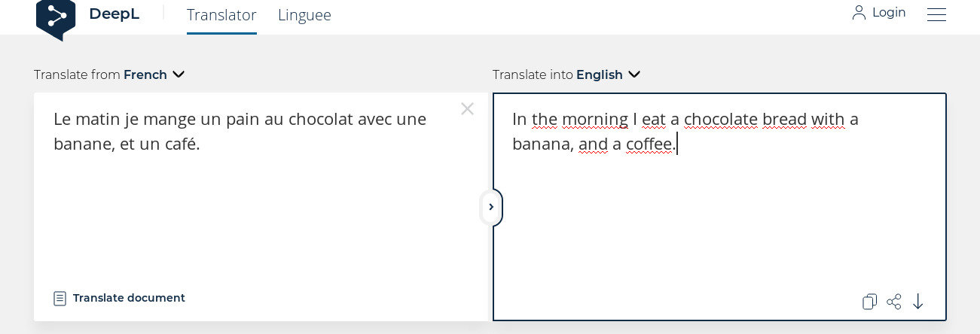Open the hamburger menu
The image size is (980, 334).
(x=936, y=14)
